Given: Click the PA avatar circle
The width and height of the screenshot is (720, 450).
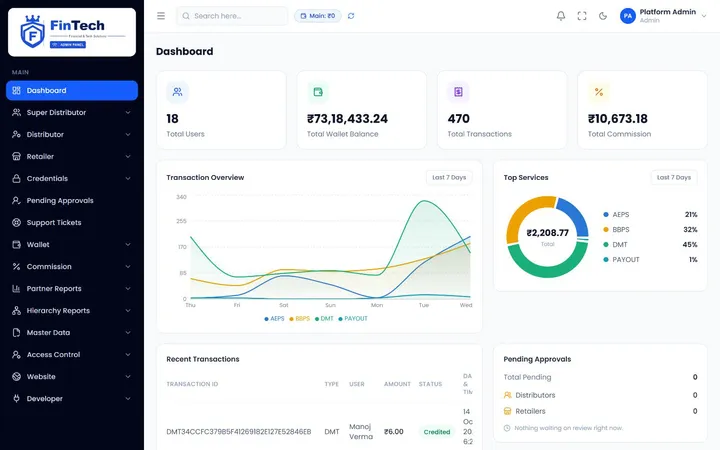Looking at the screenshot, I should point(628,16).
